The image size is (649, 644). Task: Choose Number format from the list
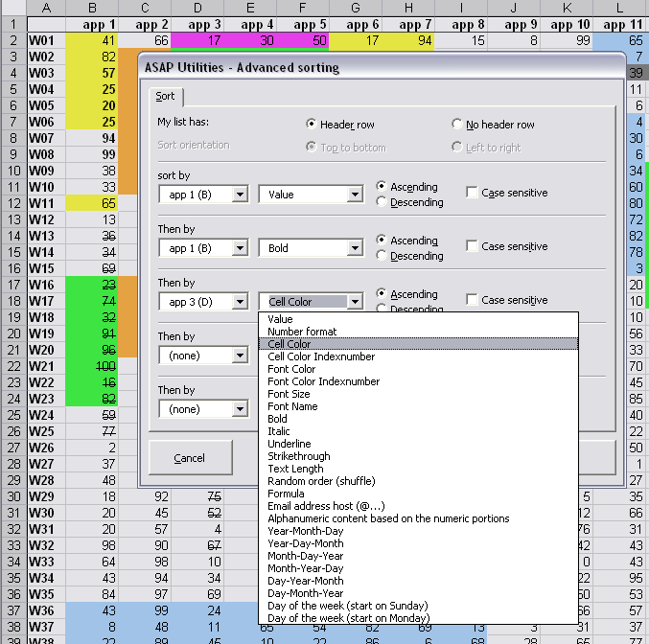pos(418,332)
